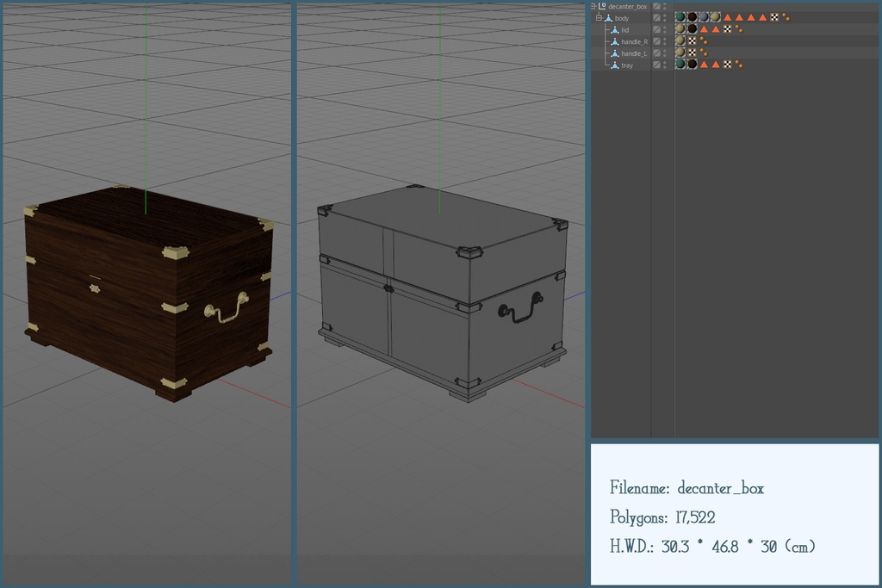Click the layer square on tray row
882x588 pixels.
656,65
